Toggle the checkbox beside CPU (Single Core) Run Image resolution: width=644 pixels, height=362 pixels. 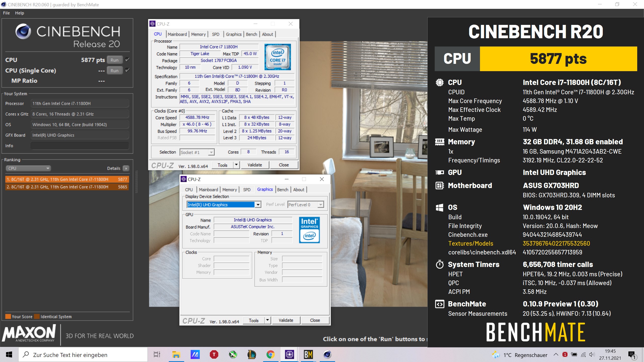coord(127,70)
